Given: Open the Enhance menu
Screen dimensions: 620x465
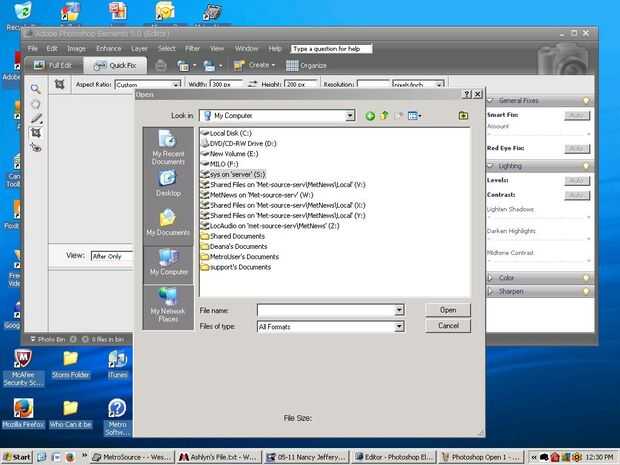Looking at the screenshot, I should tap(108, 49).
